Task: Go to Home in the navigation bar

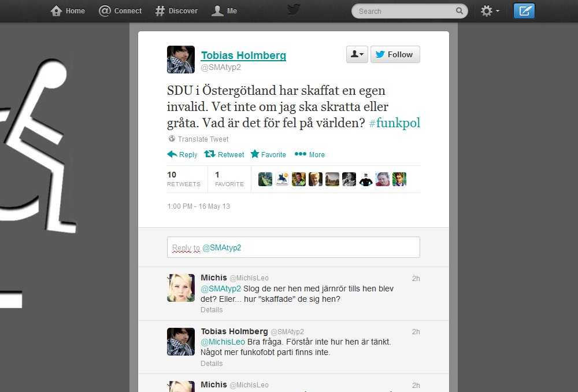Action: [x=68, y=10]
